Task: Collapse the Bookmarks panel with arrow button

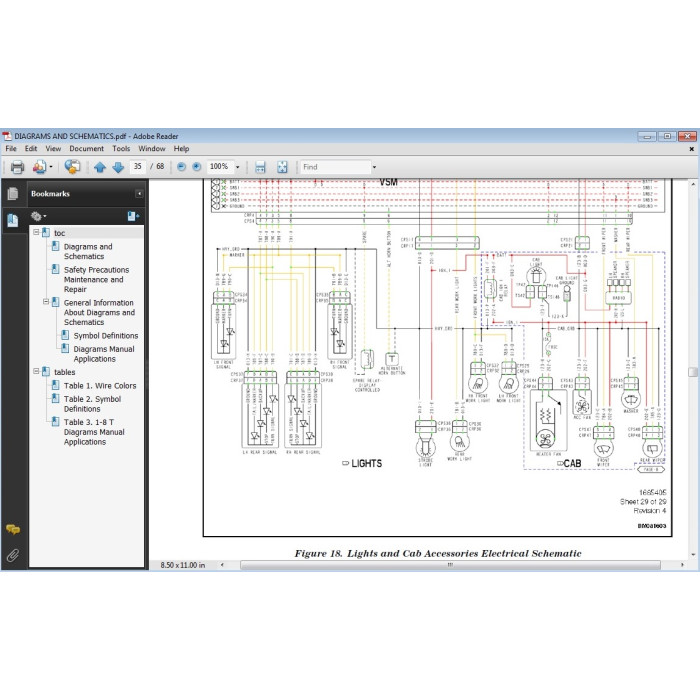Action: click(x=139, y=194)
